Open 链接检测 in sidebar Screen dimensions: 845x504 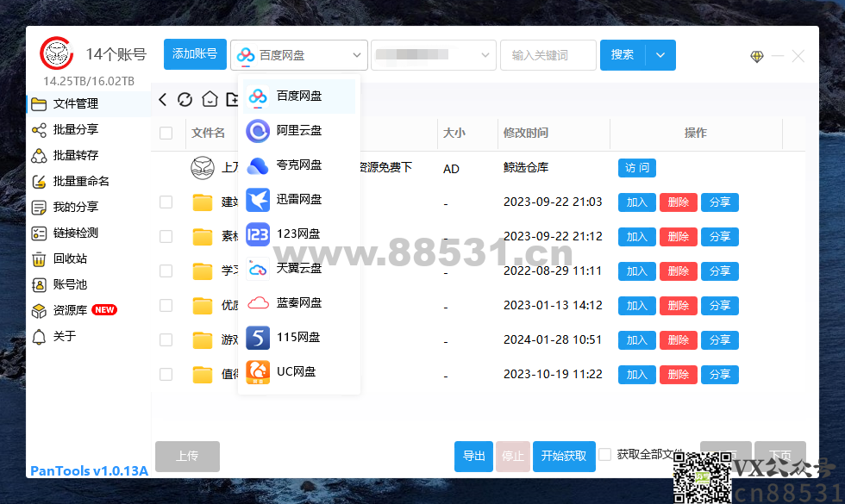pyautogui.click(x=89, y=233)
